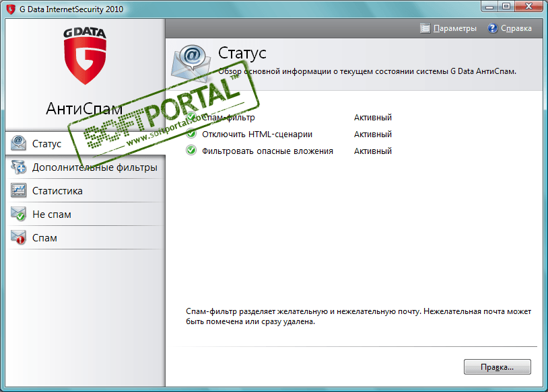
Task: Open the Спам list
Action: point(85,238)
